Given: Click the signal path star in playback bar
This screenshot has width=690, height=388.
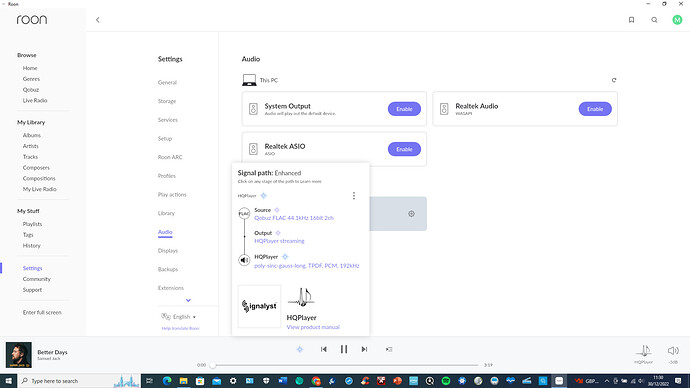Looking at the screenshot, I should pos(300,349).
